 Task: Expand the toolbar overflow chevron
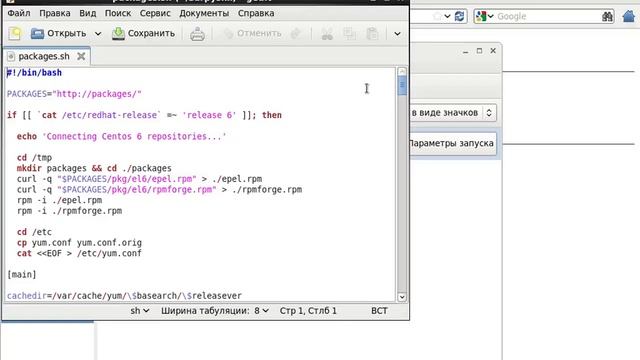click(x=397, y=34)
